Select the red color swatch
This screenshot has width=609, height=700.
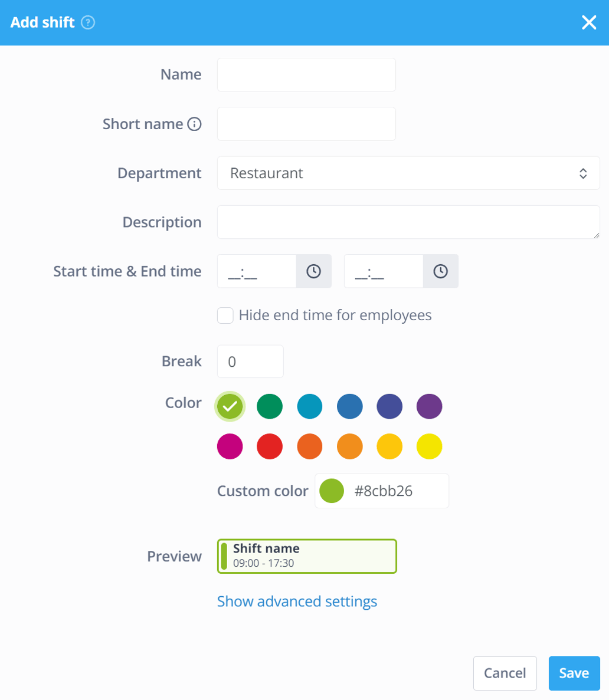pos(270,446)
